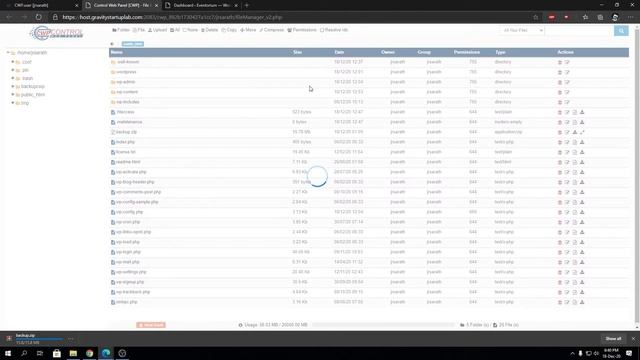Open a new browser tab with plus button

(x=247, y=5)
